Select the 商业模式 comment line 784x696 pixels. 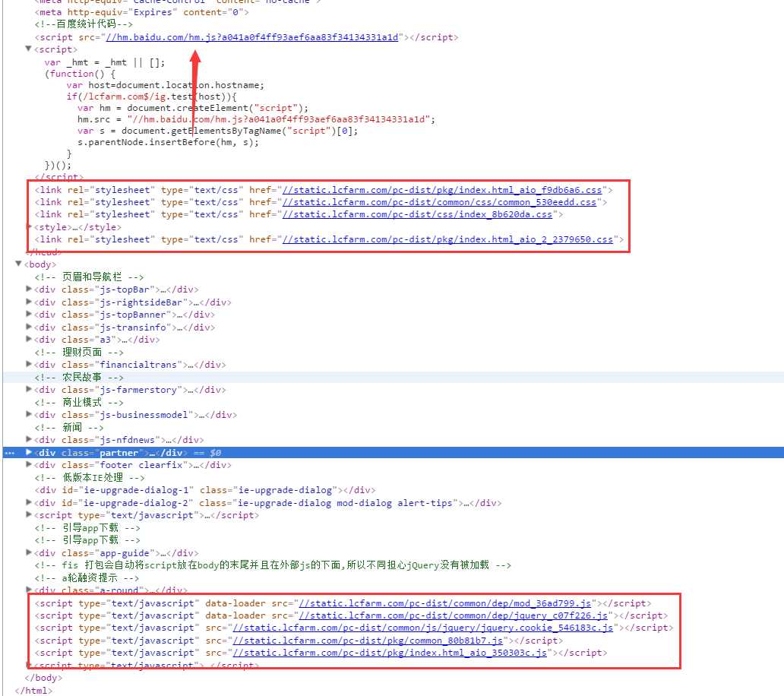pyautogui.click(x=79, y=403)
